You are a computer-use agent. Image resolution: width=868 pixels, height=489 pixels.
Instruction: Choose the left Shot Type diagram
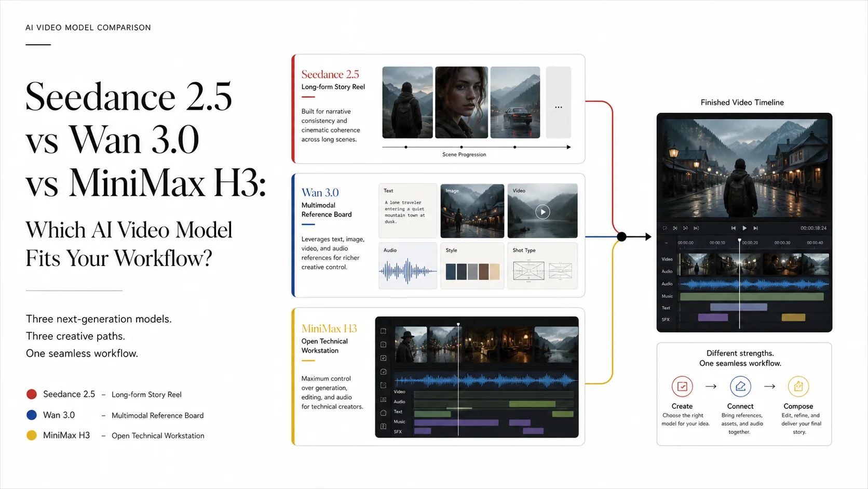(x=528, y=271)
